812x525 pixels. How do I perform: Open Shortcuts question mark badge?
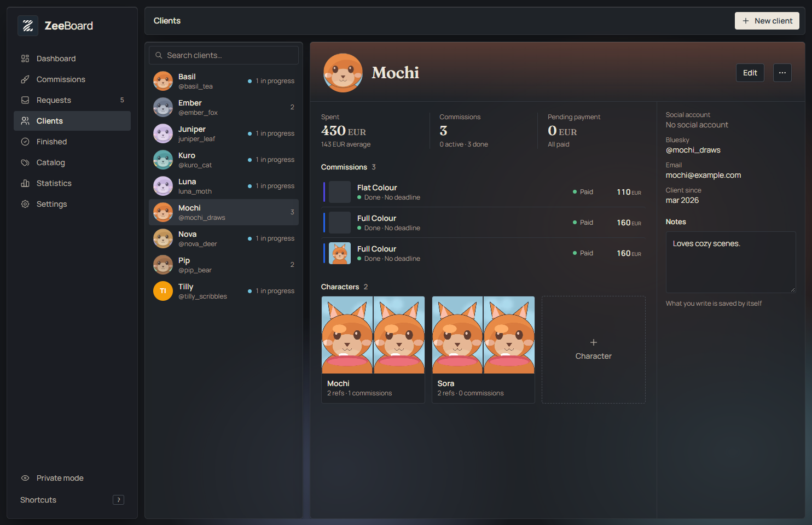click(118, 500)
